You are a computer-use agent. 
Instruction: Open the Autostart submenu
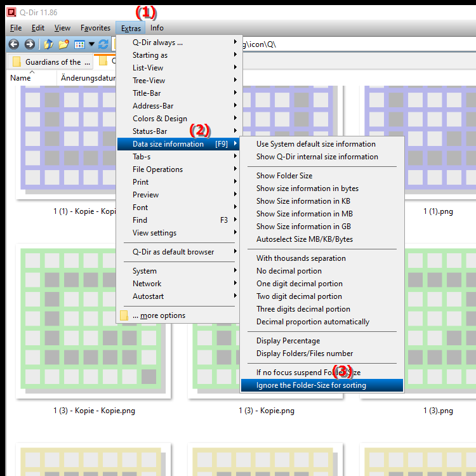(178, 296)
